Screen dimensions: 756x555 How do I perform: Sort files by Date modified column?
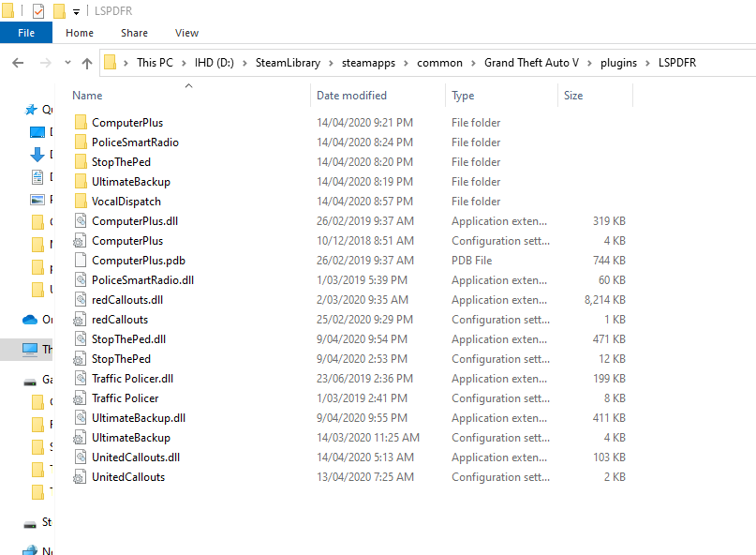tap(351, 95)
